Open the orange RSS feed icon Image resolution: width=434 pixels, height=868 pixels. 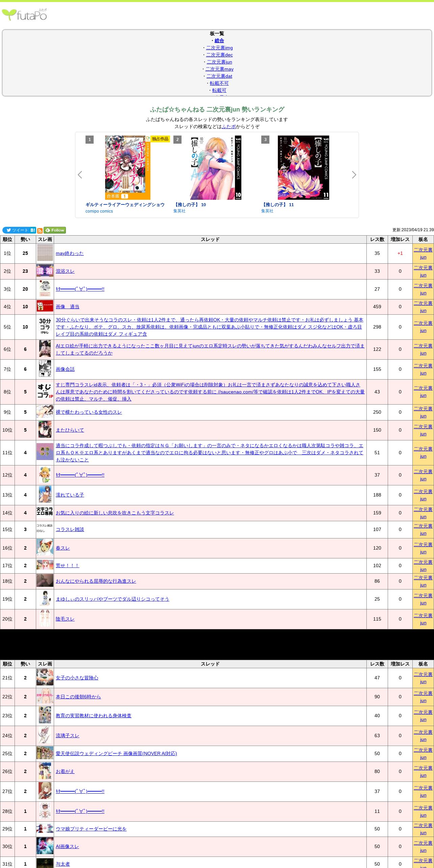[40, 231]
